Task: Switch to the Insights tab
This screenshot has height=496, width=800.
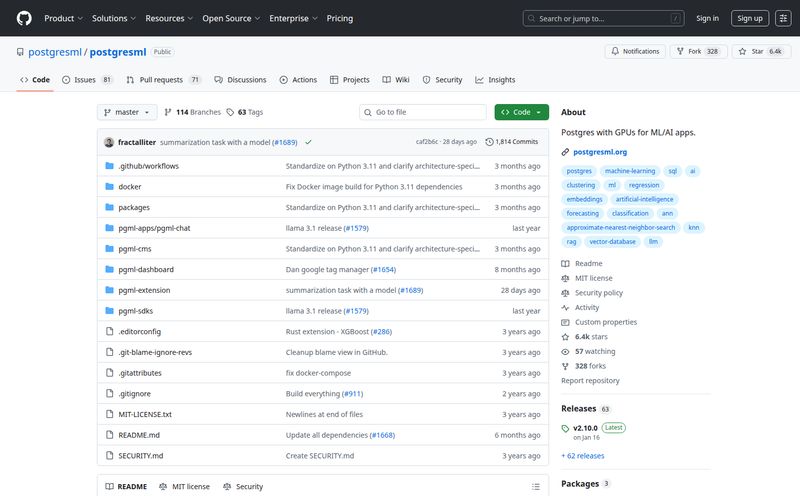Action: pos(495,80)
